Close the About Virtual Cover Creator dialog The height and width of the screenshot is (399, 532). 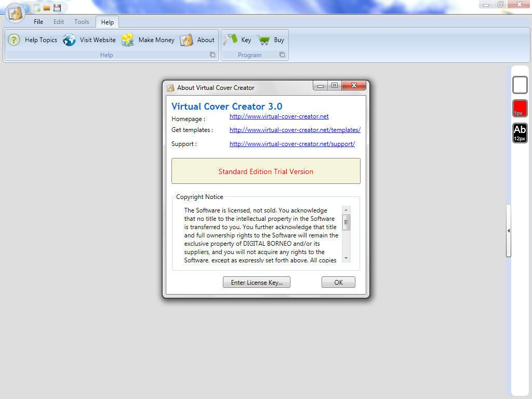(354, 86)
